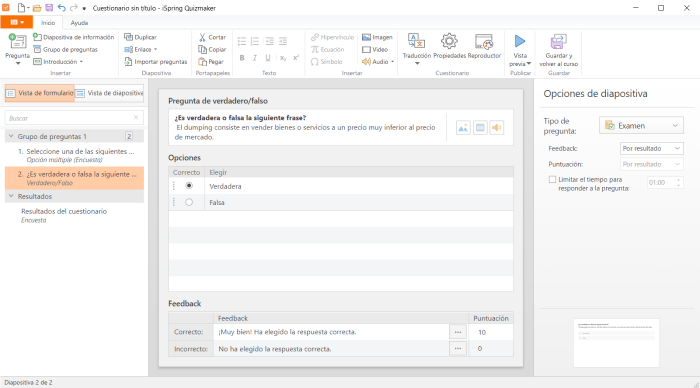Collapse the Resultados section
This screenshot has height=388, width=700.
pos(11,196)
